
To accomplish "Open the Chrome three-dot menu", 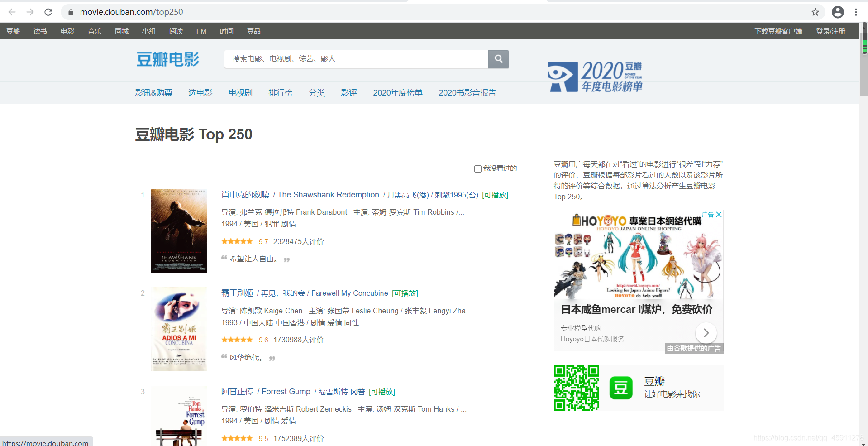I will (856, 12).
